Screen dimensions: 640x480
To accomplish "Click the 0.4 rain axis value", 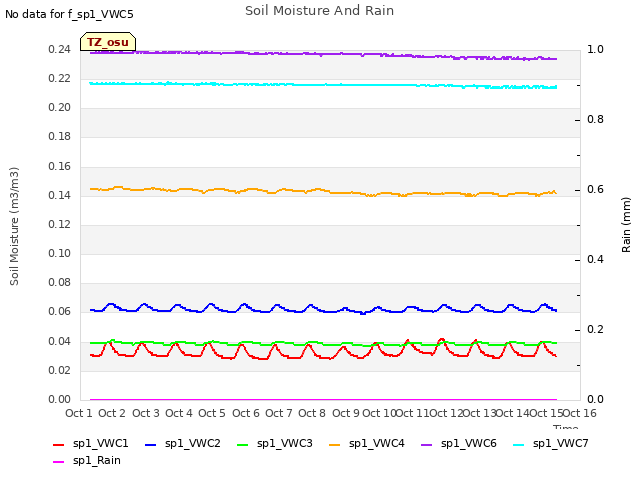I will (x=595, y=259).
